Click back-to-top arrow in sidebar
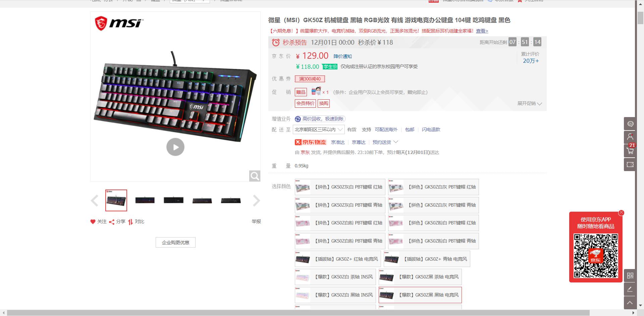 pyautogui.click(x=630, y=303)
